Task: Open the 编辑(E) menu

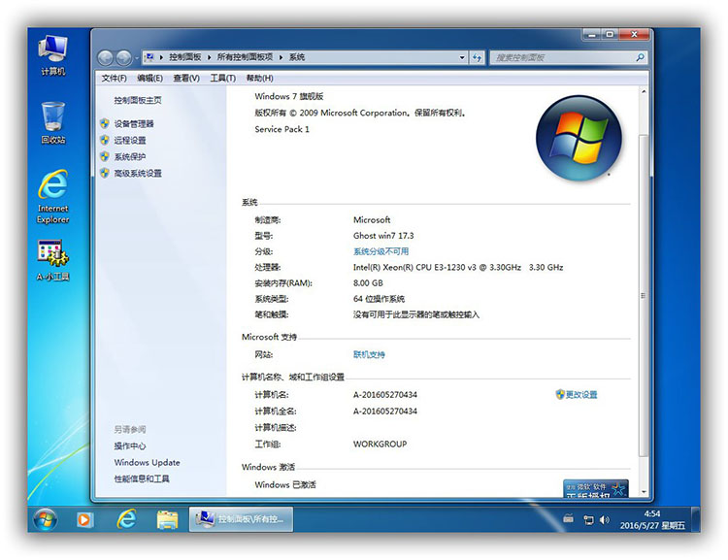Action: (149, 78)
